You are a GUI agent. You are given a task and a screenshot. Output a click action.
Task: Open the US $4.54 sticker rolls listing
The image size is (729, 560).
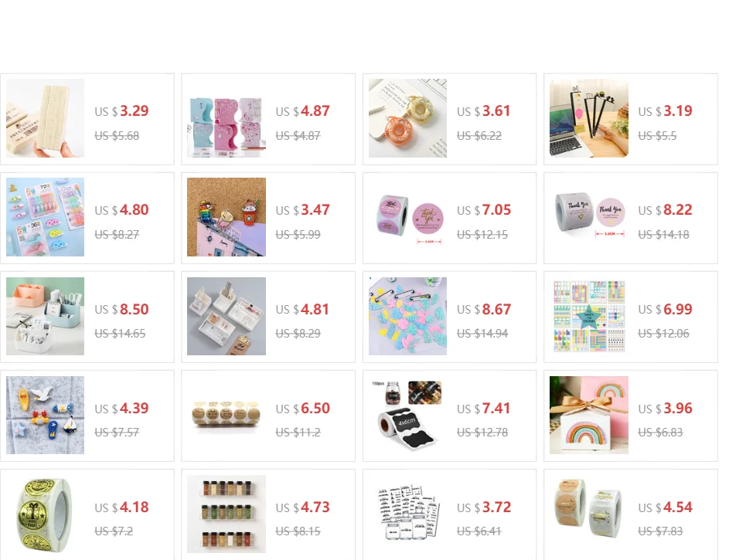click(666, 507)
